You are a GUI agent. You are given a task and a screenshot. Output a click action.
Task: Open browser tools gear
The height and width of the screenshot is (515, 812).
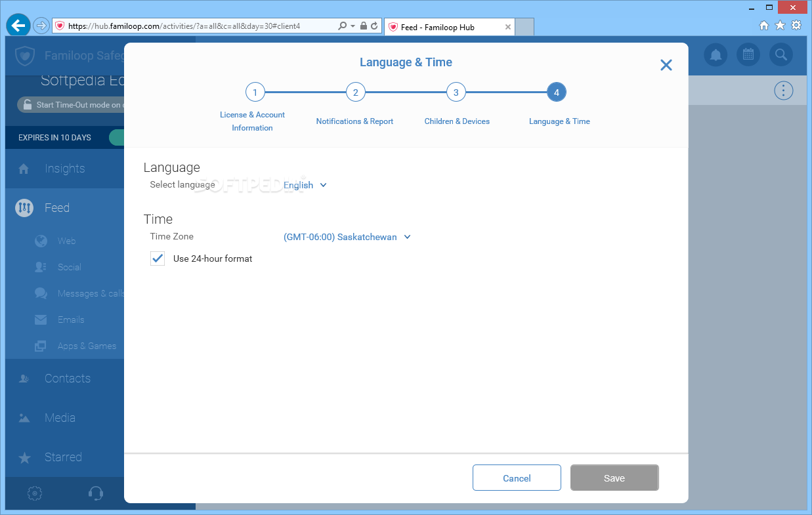(796, 26)
